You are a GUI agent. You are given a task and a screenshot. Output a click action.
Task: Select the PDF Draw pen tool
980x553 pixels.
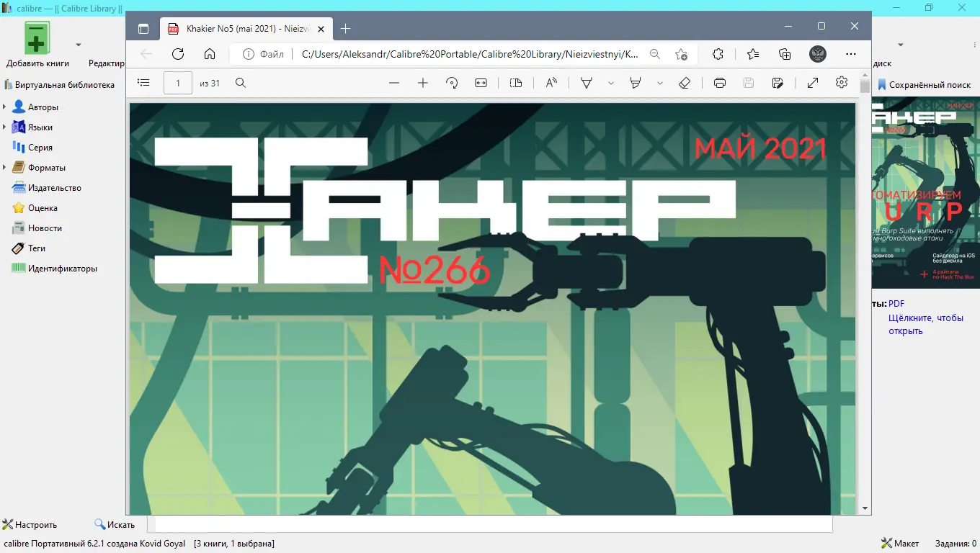click(587, 83)
